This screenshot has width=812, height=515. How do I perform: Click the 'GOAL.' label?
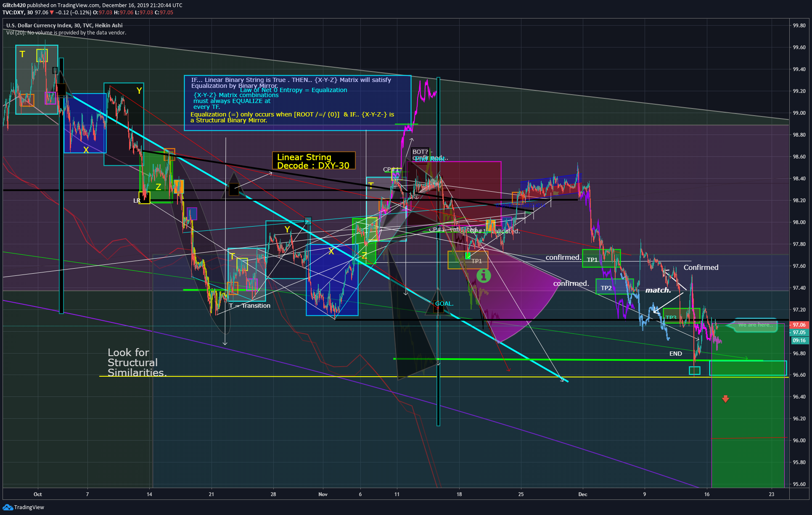(x=444, y=304)
